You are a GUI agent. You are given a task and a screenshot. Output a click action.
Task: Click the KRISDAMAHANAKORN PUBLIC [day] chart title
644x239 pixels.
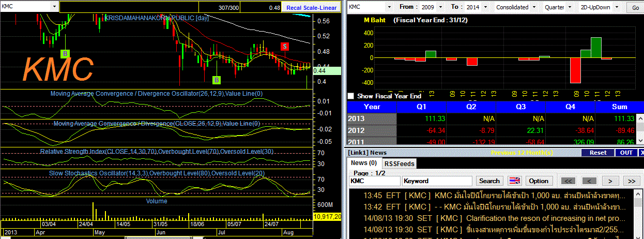[x=157, y=18]
